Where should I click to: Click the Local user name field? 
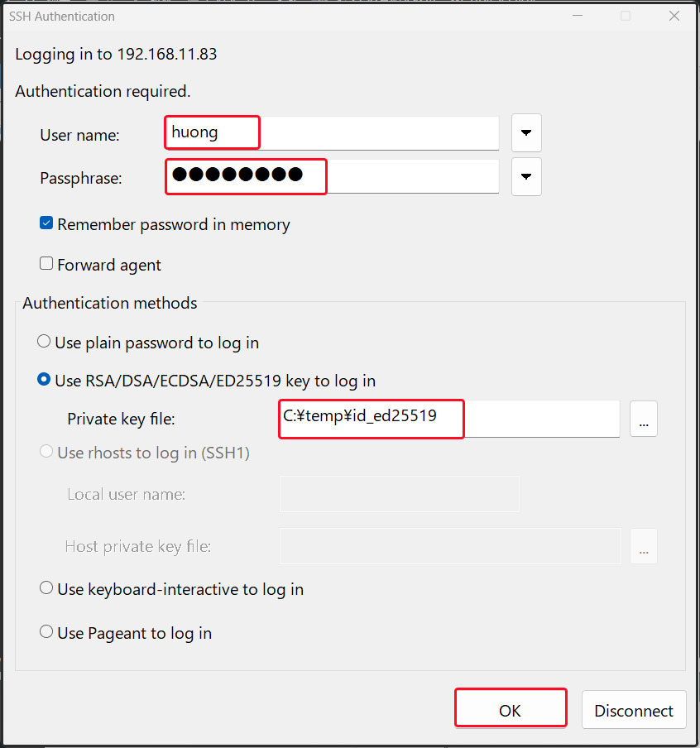400,494
